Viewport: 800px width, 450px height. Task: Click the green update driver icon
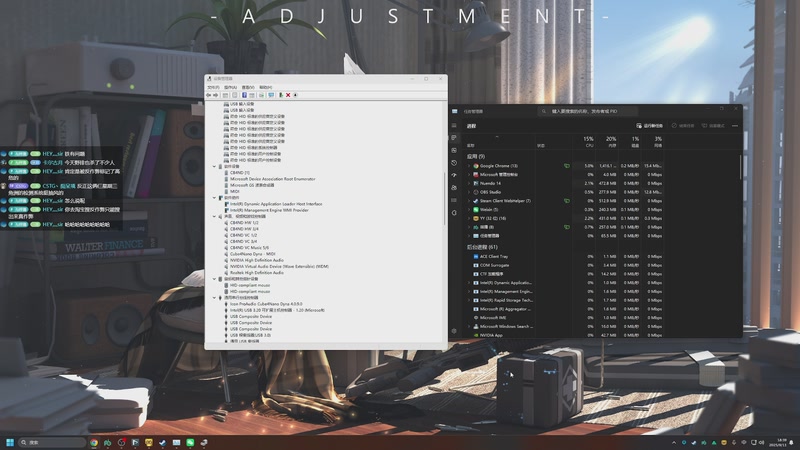(x=281, y=95)
